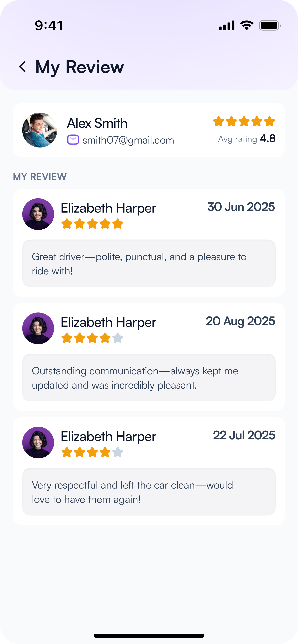Click the smith07@gmail.com email address

[128, 140]
